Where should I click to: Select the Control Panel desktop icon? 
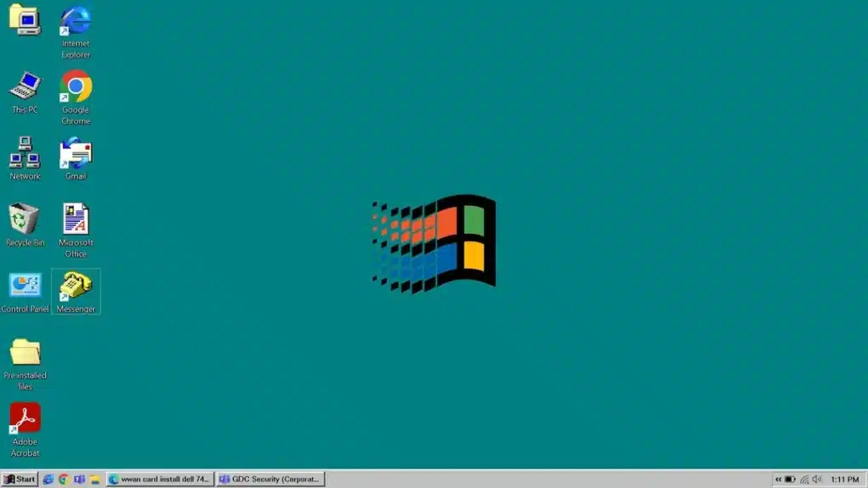[x=25, y=292]
